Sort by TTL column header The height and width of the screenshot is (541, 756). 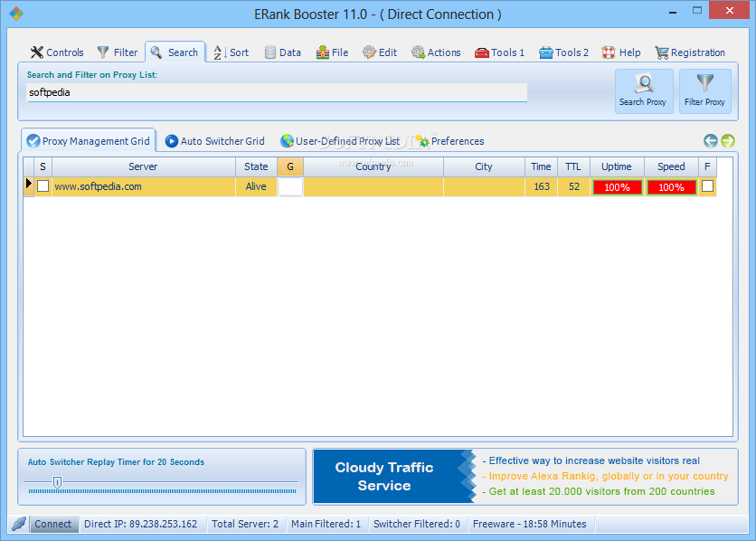(x=573, y=166)
